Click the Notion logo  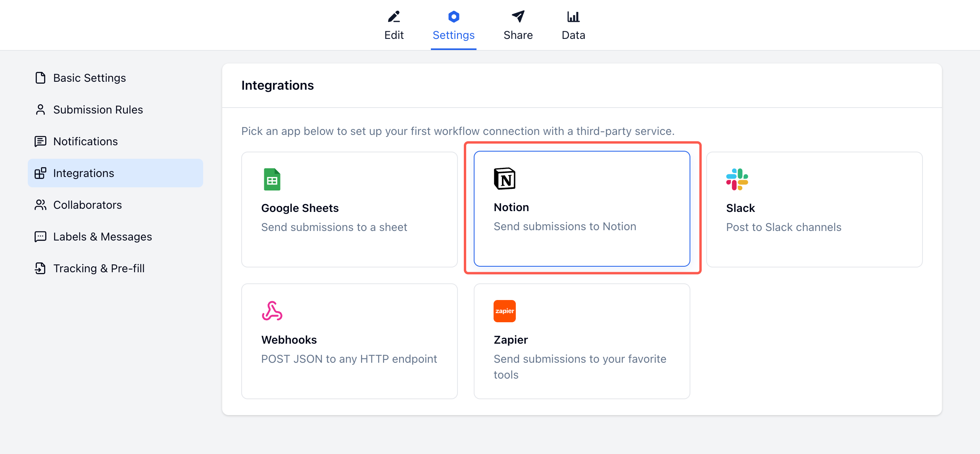(x=505, y=179)
